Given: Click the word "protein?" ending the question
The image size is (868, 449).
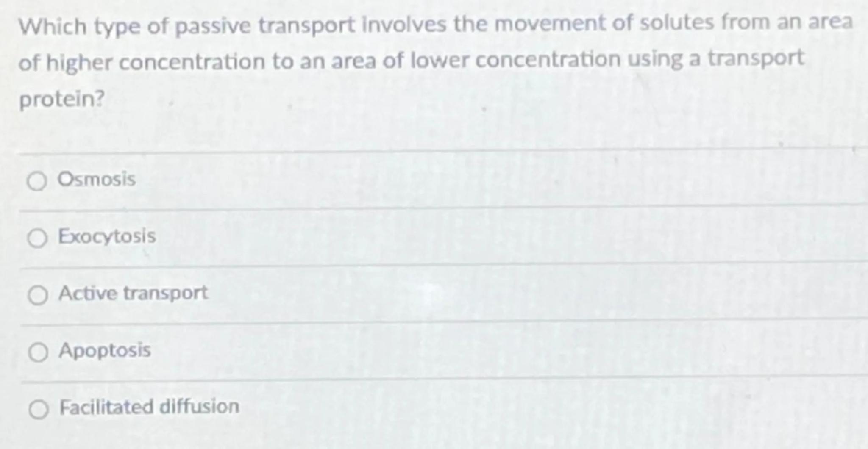Looking at the screenshot, I should pyautogui.click(x=62, y=99).
